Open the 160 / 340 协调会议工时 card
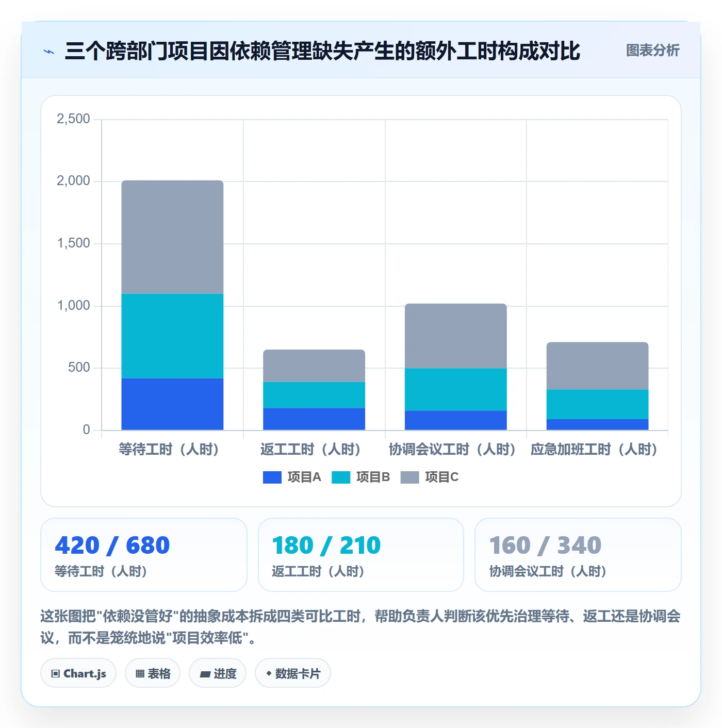722x728 pixels. pyautogui.click(x=578, y=555)
